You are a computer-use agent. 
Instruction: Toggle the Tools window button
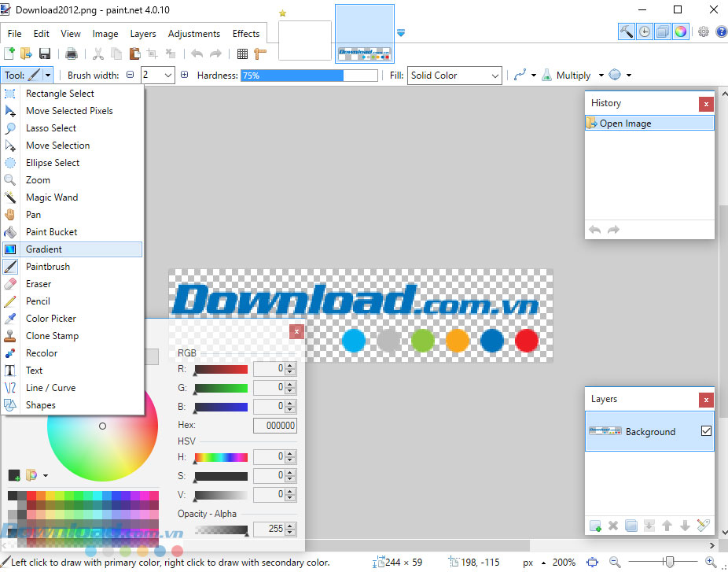[x=627, y=31]
